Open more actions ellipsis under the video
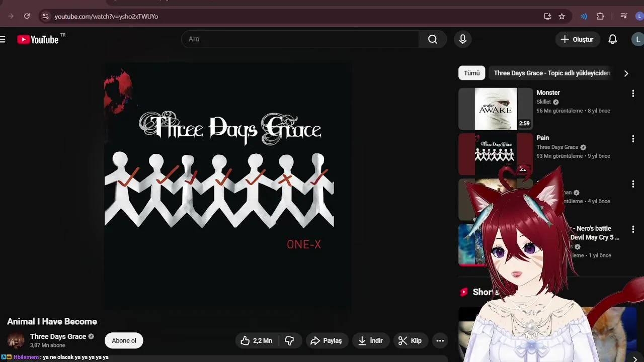644x362 pixels. 440,340
